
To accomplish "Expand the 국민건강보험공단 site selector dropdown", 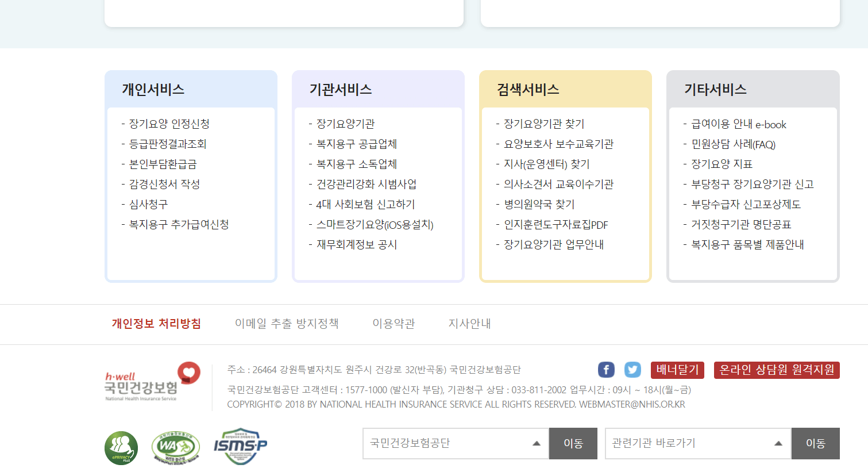I will pos(455,443).
